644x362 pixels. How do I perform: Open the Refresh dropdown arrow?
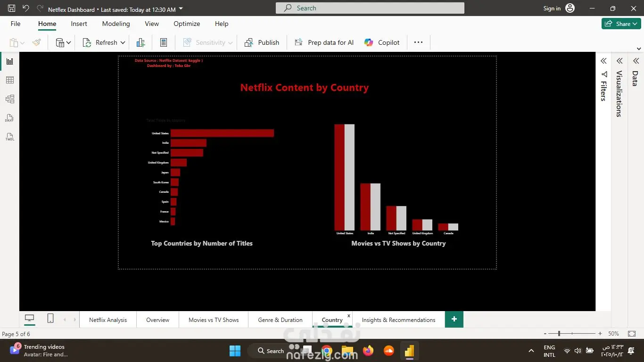[x=123, y=43]
